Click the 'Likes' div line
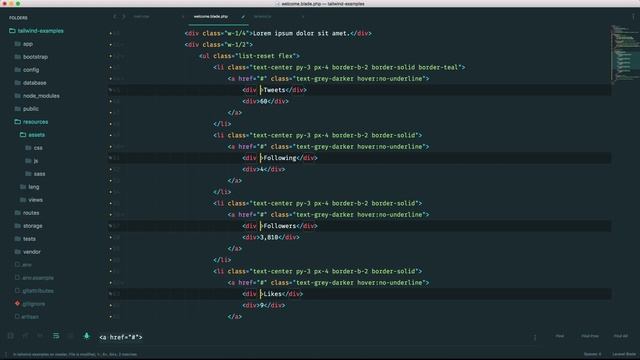The height and width of the screenshot is (360, 640). point(273,294)
